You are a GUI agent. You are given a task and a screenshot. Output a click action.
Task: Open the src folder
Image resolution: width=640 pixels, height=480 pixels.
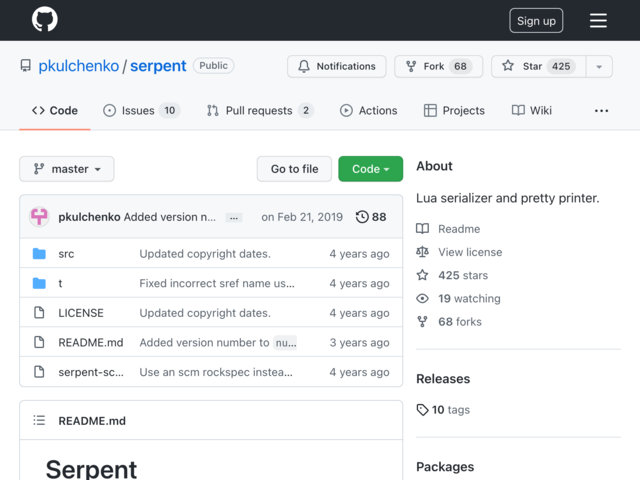click(x=66, y=254)
